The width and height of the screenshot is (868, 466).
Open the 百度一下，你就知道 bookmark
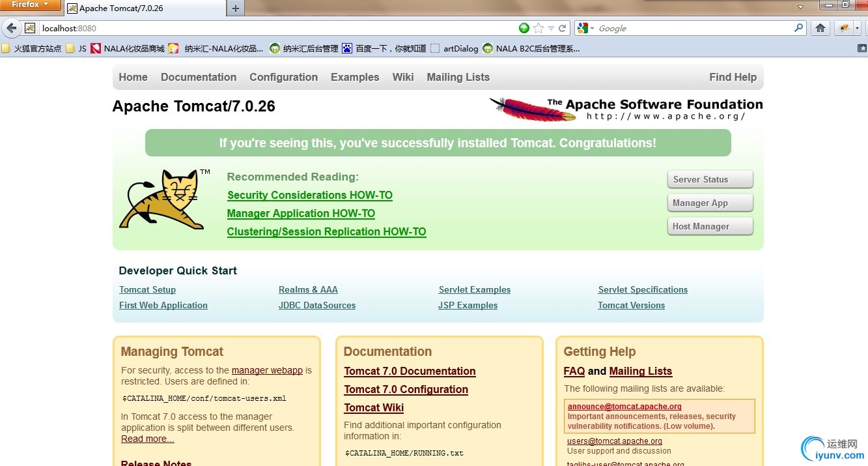[384, 48]
